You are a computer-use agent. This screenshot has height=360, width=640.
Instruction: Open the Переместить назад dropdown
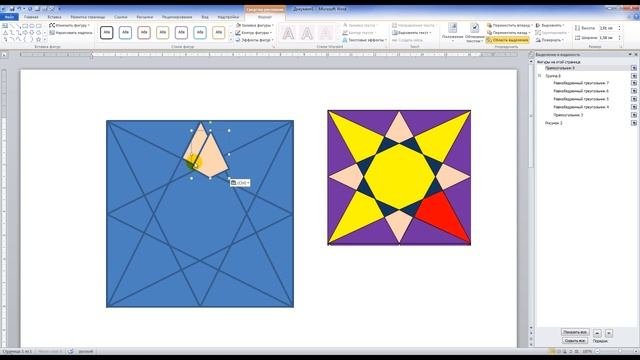tap(509, 33)
